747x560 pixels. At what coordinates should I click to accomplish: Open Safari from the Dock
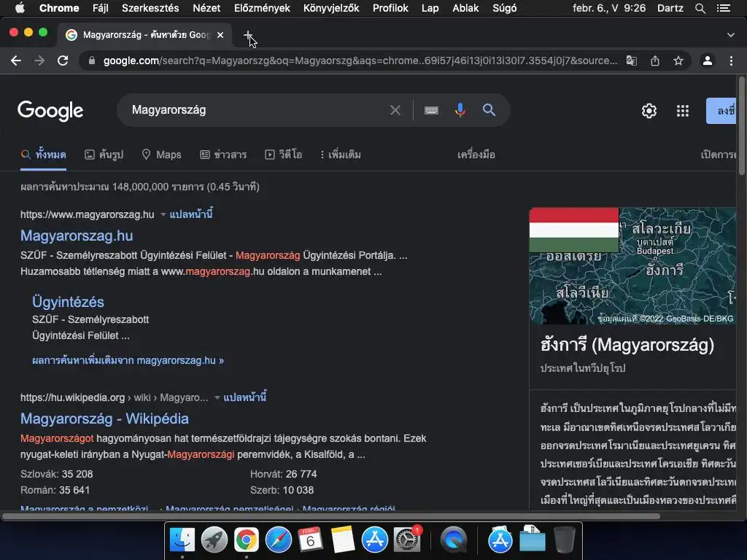(278, 540)
